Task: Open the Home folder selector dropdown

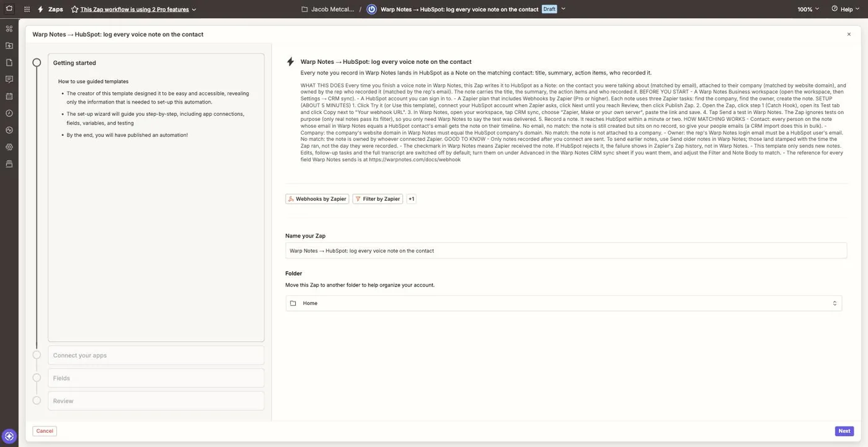Action: pos(564,303)
